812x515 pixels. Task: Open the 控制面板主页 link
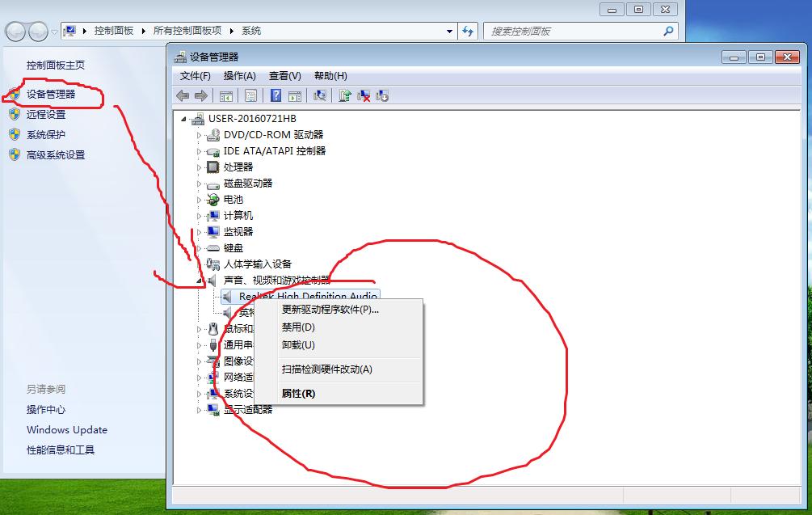(x=56, y=65)
